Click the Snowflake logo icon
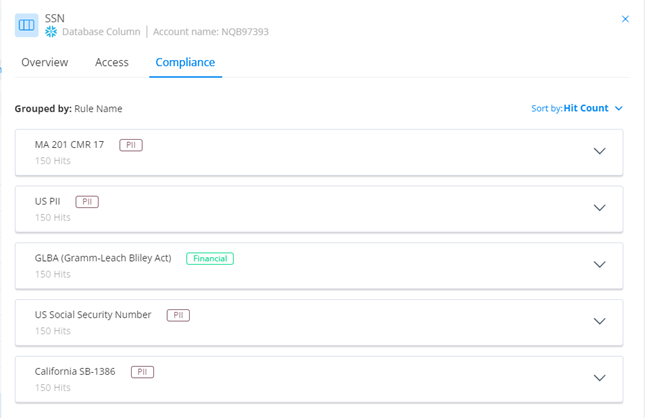 pos(51,32)
